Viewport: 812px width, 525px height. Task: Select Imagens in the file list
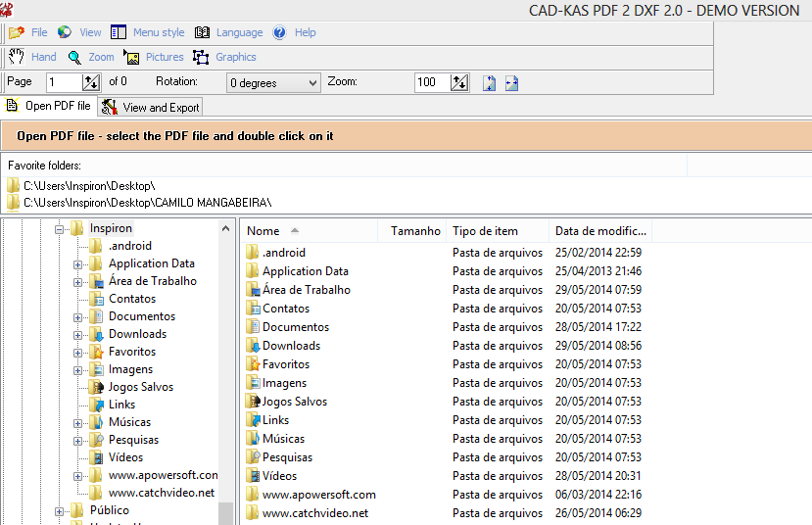(284, 383)
